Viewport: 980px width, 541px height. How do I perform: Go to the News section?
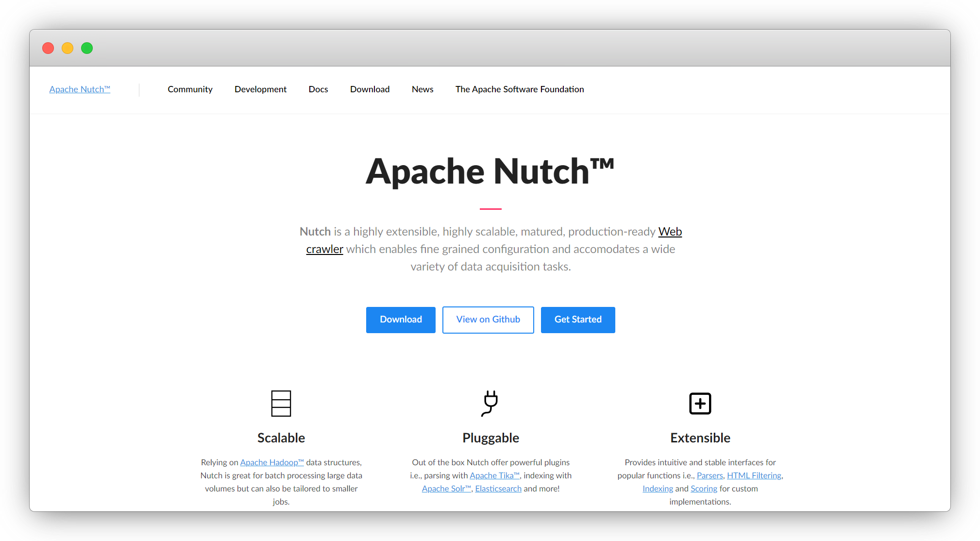tap(422, 89)
